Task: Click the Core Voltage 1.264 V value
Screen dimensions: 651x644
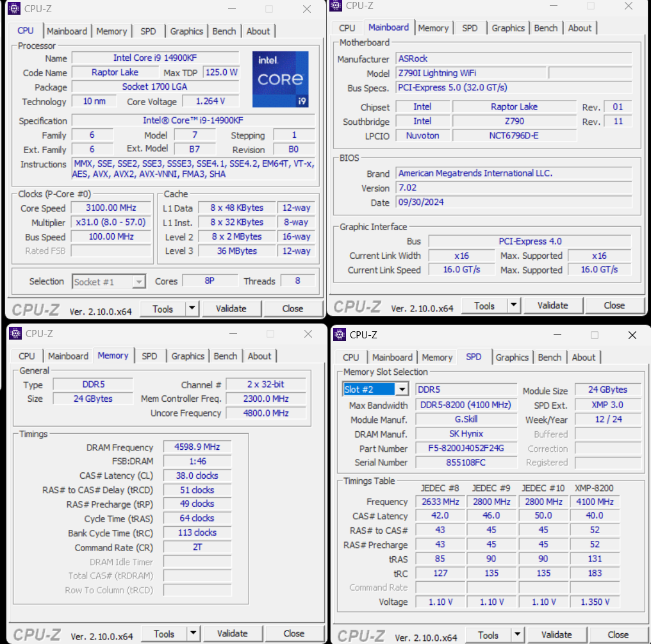Action: (211, 101)
